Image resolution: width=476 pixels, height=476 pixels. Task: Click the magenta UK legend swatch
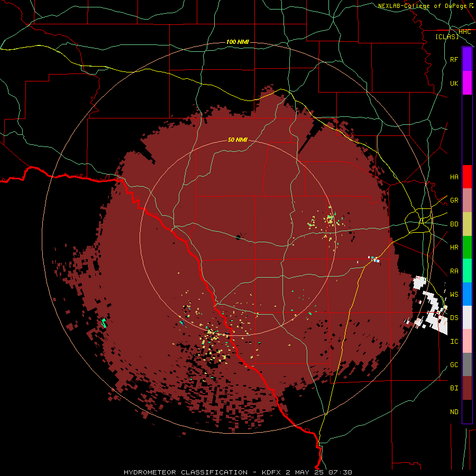[x=467, y=83]
